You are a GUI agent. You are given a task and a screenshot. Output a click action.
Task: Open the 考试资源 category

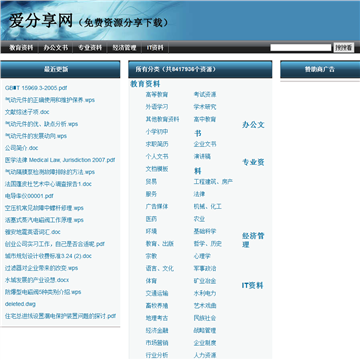205,95
